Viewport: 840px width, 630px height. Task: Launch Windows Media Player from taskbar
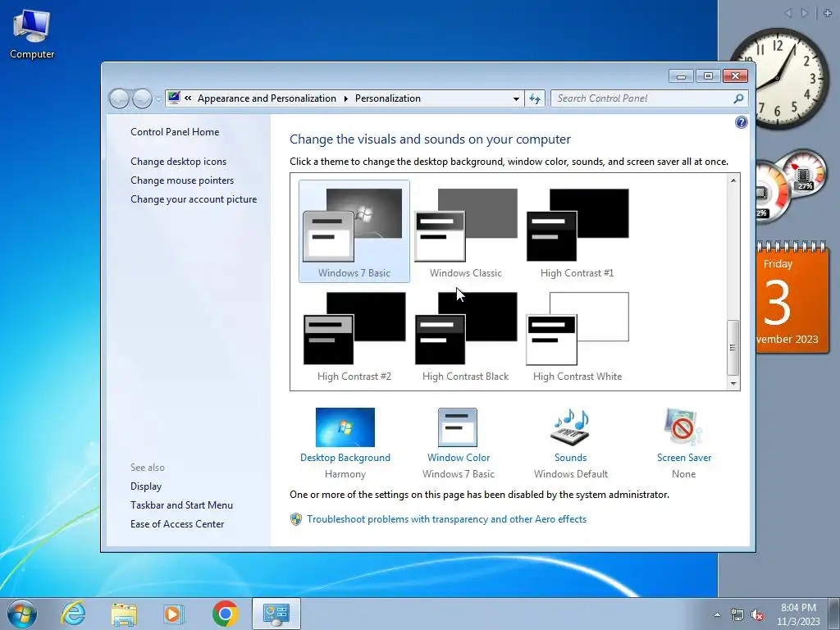pos(174,614)
